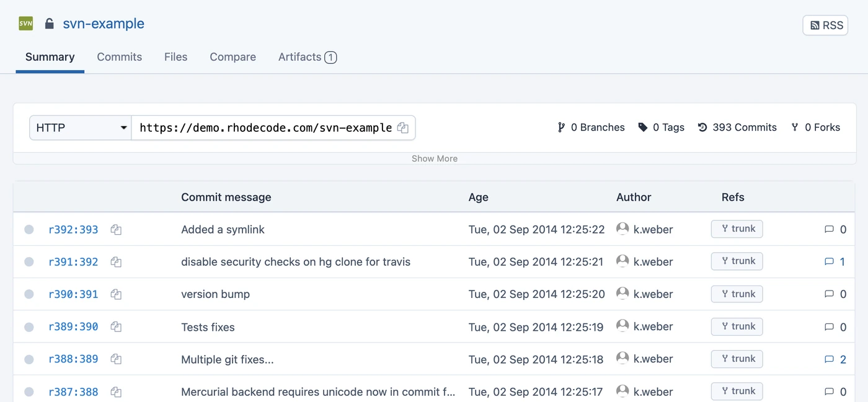Open commit r389:390
868x402 pixels.
[x=73, y=326]
